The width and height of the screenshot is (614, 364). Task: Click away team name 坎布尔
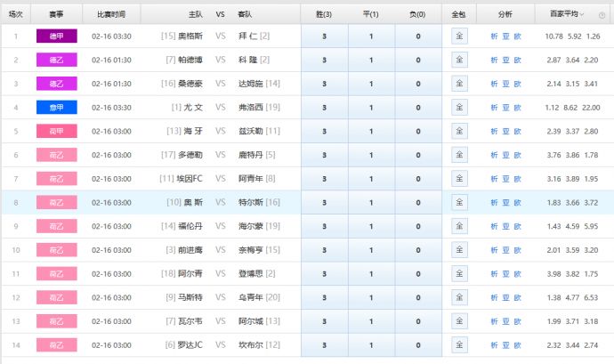251,344
